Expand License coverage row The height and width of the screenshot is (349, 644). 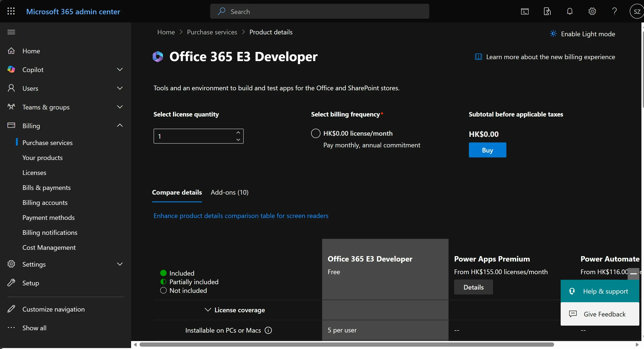[x=207, y=310]
